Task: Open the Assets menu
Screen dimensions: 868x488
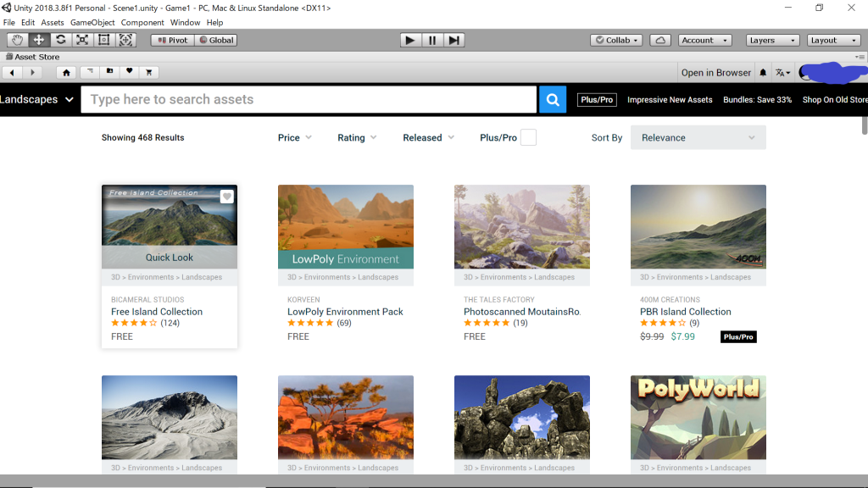Action: 52,22
